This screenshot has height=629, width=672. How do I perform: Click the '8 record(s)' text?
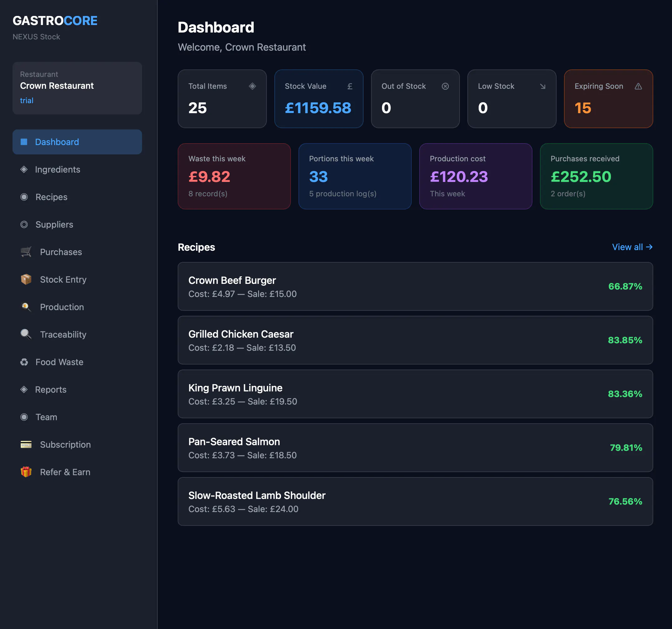click(x=208, y=194)
